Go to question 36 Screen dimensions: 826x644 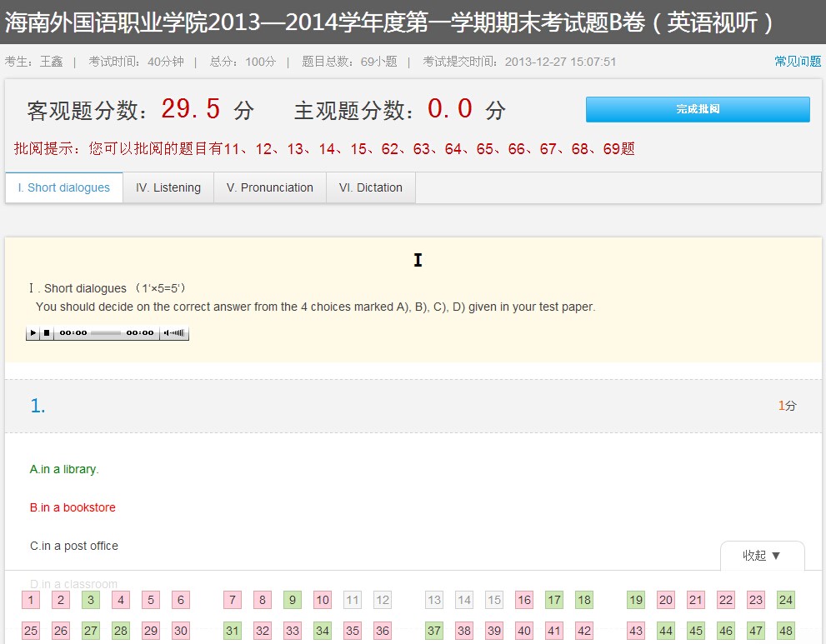click(383, 631)
